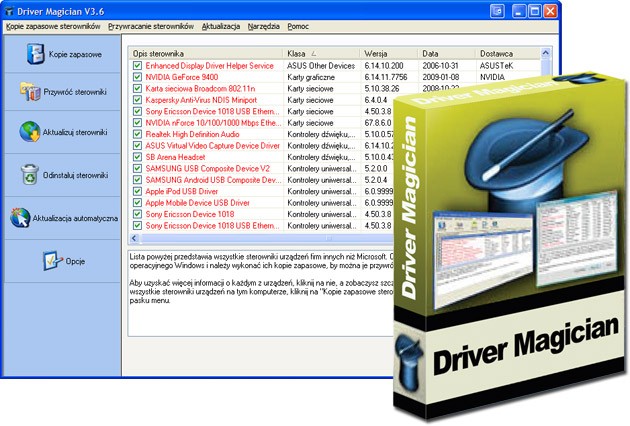Image resolution: width=630 pixels, height=426 pixels.
Task: Uncheck the NVIDIA GeForce 9400 driver
Action: click(x=137, y=77)
